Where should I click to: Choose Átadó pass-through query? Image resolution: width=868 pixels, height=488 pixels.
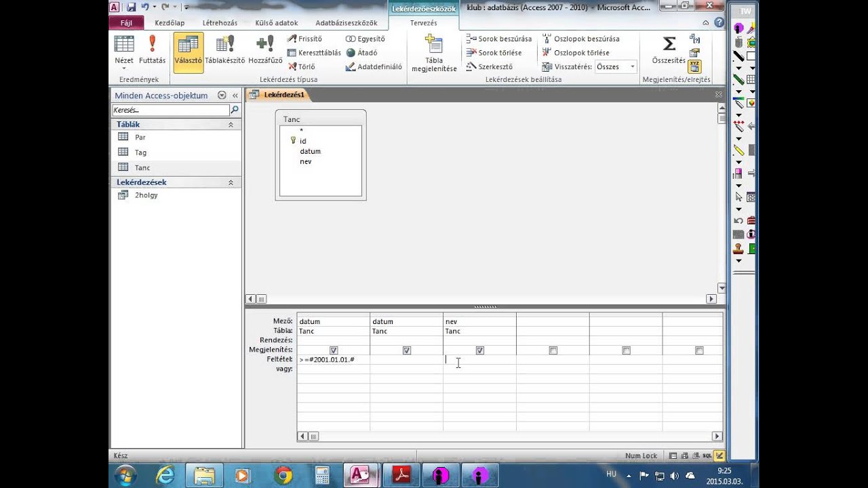point(361,53)
